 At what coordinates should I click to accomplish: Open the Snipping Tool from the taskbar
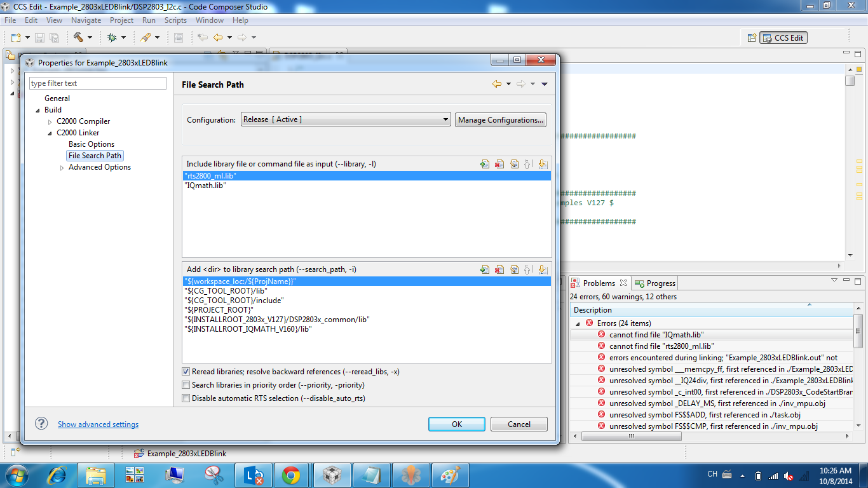(x=213, y=475)
